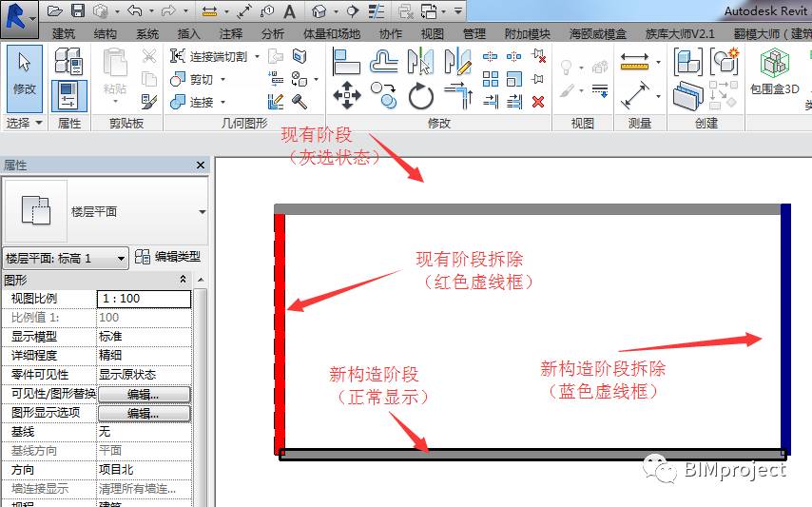Select Mirror - Pick Axis tool

click(420, 61)
